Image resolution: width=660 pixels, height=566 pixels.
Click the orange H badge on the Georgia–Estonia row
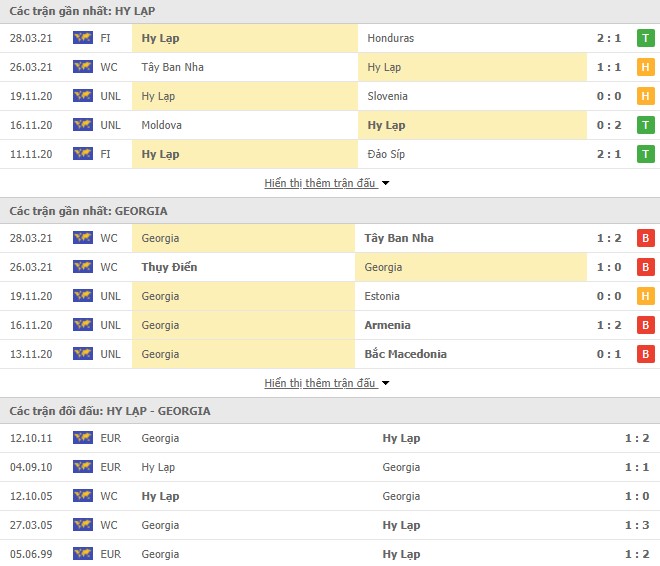pyautogui.click(x=646, y=296)
